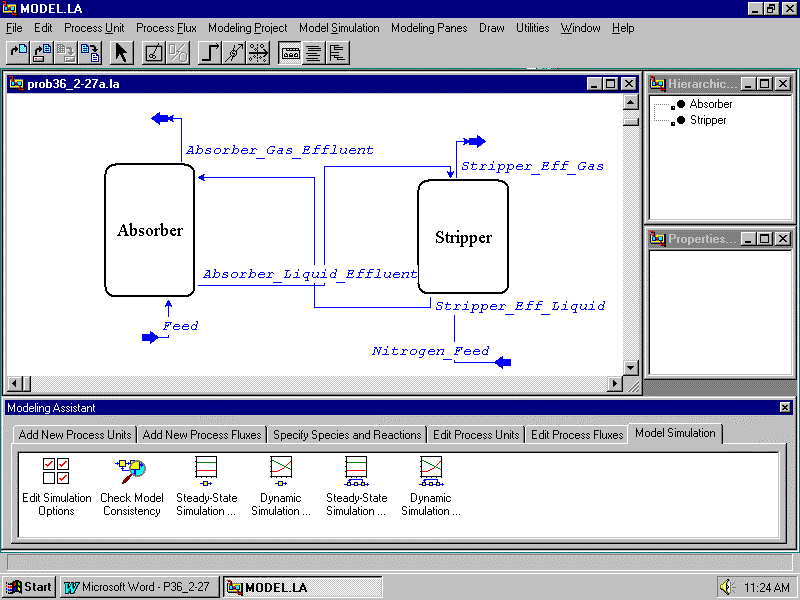Screen dimensions: 800x600
Task: Click the diagram's vertical scrollbar thumb
Action: [x=630, y=121]
